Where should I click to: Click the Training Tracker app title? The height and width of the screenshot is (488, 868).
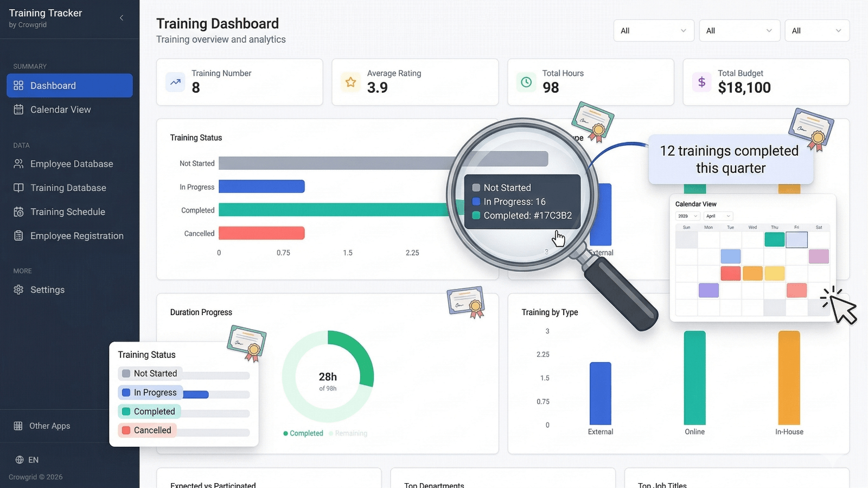click(x=46, y=13)
